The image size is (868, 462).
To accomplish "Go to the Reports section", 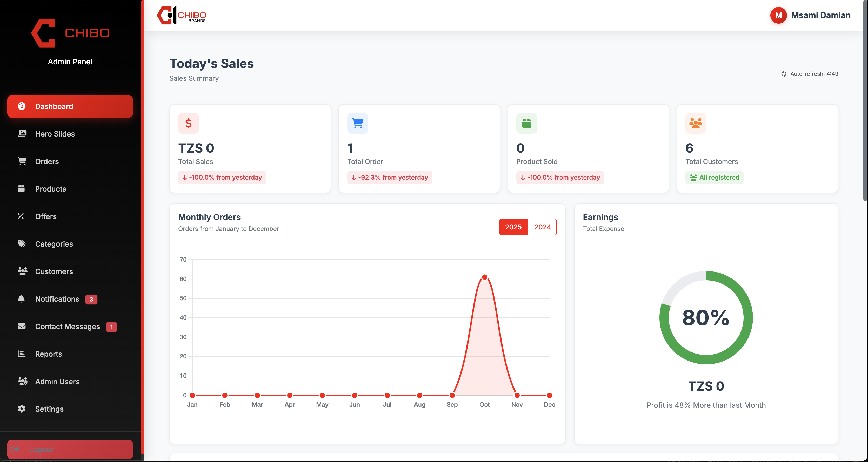I will tap(49, 354).
